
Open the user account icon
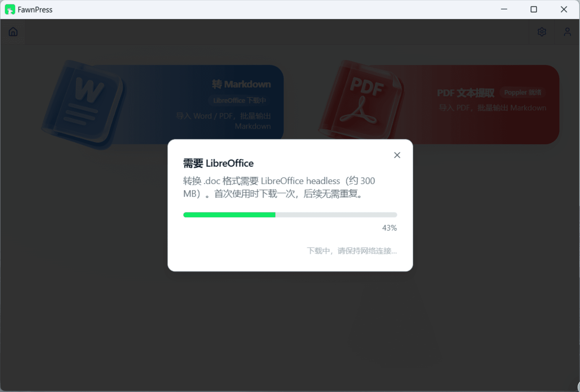567,32
